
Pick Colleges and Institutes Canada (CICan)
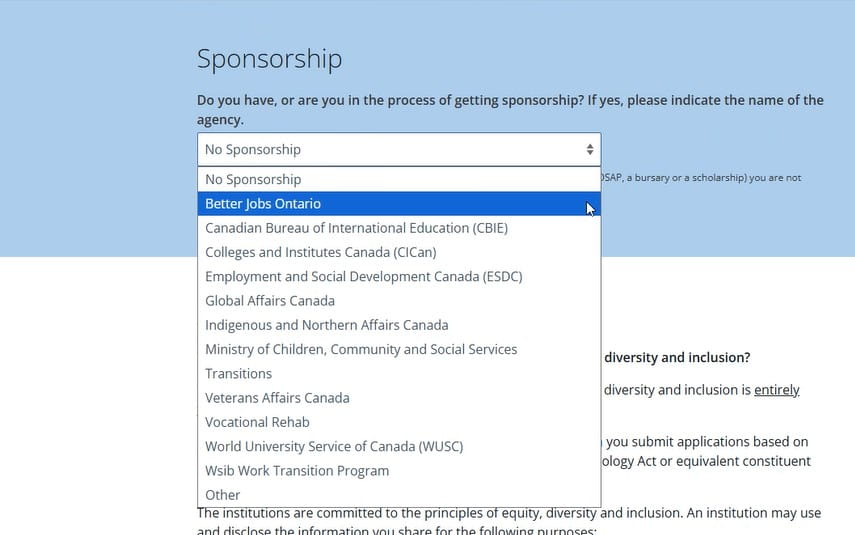pos(320,252)
